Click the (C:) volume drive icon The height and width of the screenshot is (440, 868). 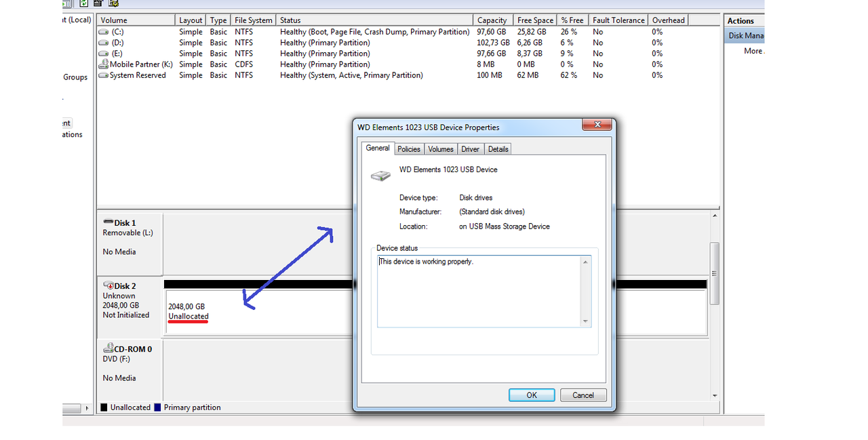pyautogui.click(x=103, y=32)
